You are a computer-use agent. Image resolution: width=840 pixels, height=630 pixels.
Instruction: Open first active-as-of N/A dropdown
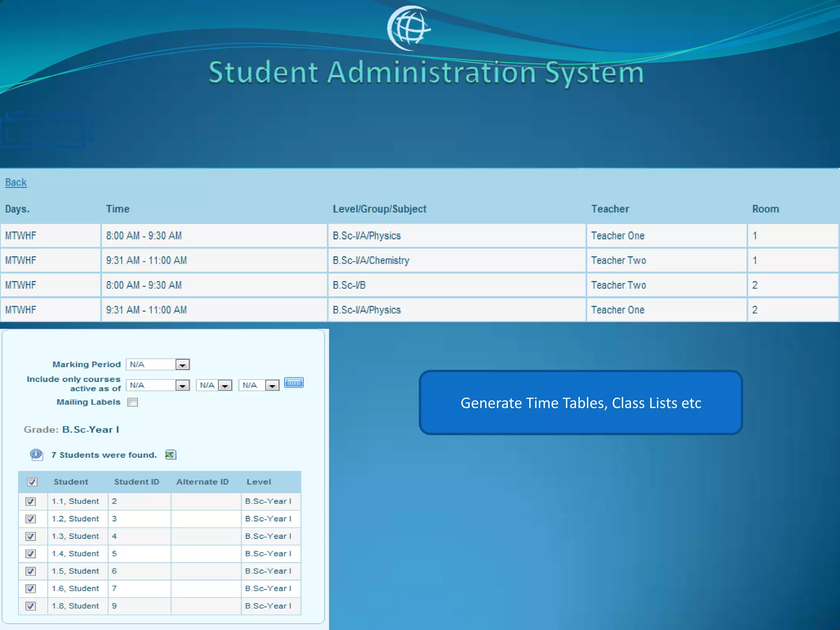click(x=158, y=385)
